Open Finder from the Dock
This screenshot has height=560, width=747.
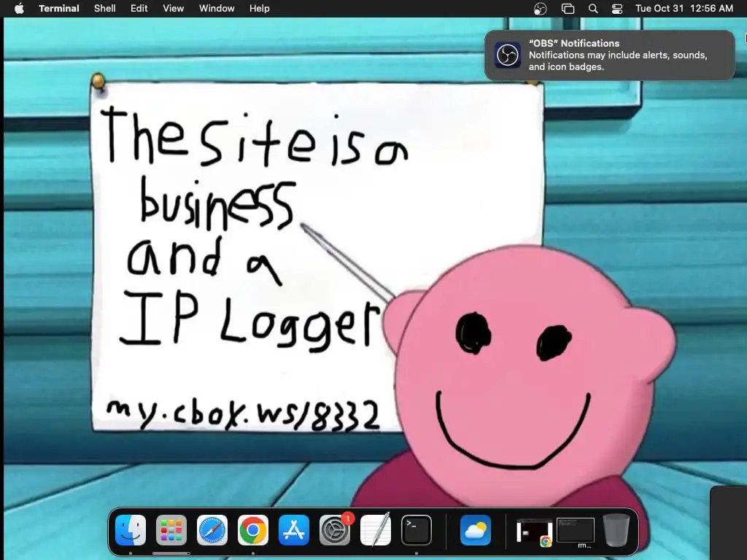click(x=131, y=530)
